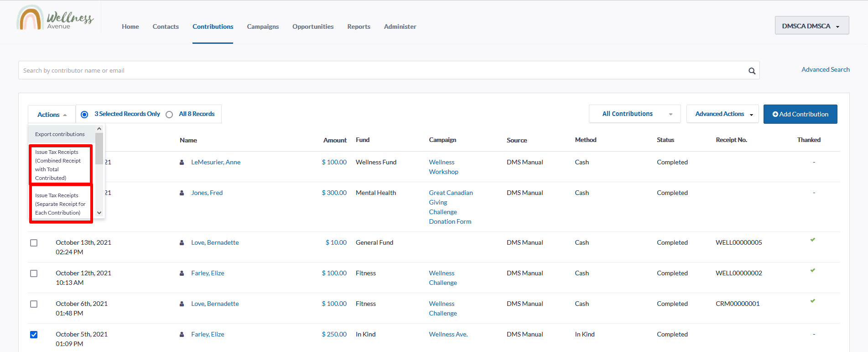
Task: Click the Name column header
Action: pos(188,140)
